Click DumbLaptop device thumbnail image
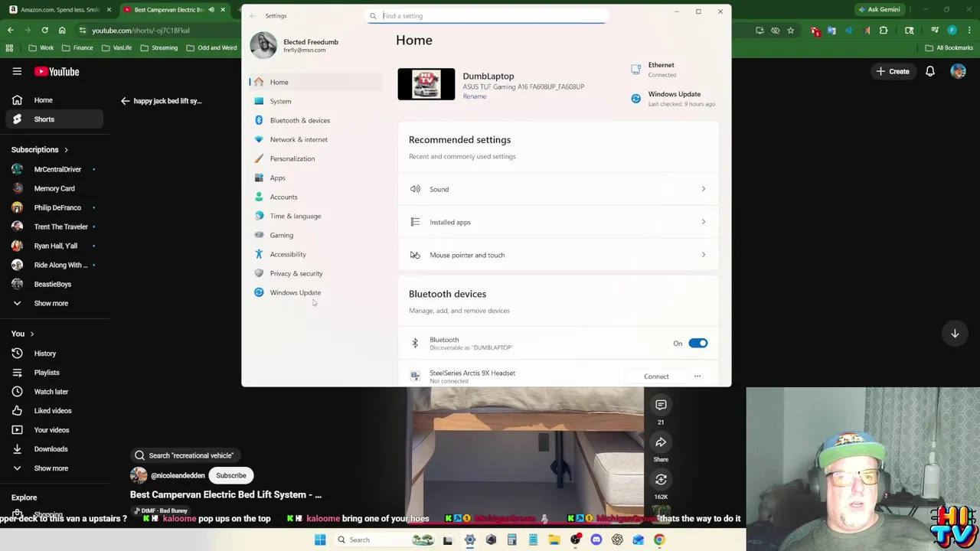This screenshot has height=551, width=980. point(426,84)
